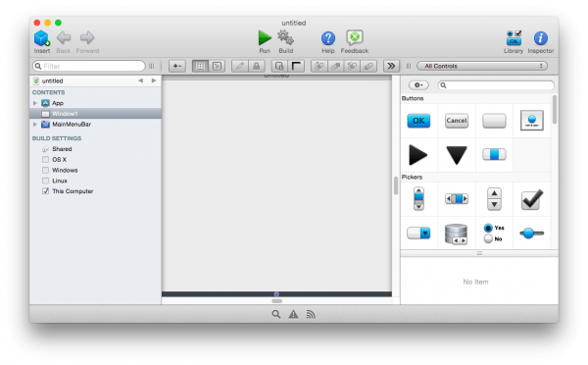
Task: Select the Cancel button control in Library
Action: pos(457,121)
